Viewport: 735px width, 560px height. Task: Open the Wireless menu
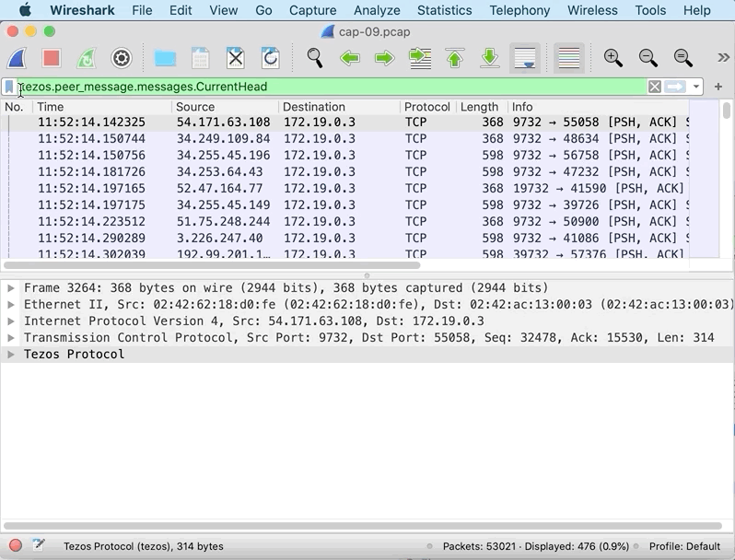[x=592, y=10]
